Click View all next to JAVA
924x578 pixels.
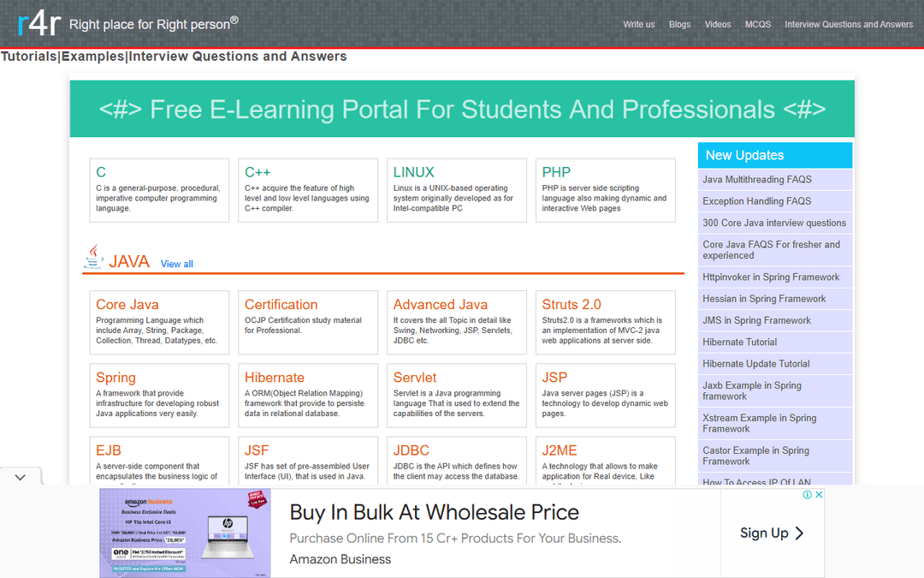[x=177, y=264]
